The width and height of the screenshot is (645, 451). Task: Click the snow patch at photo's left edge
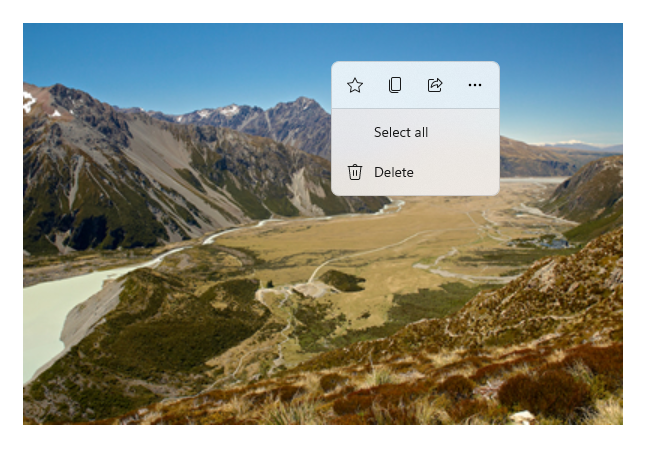28,100
